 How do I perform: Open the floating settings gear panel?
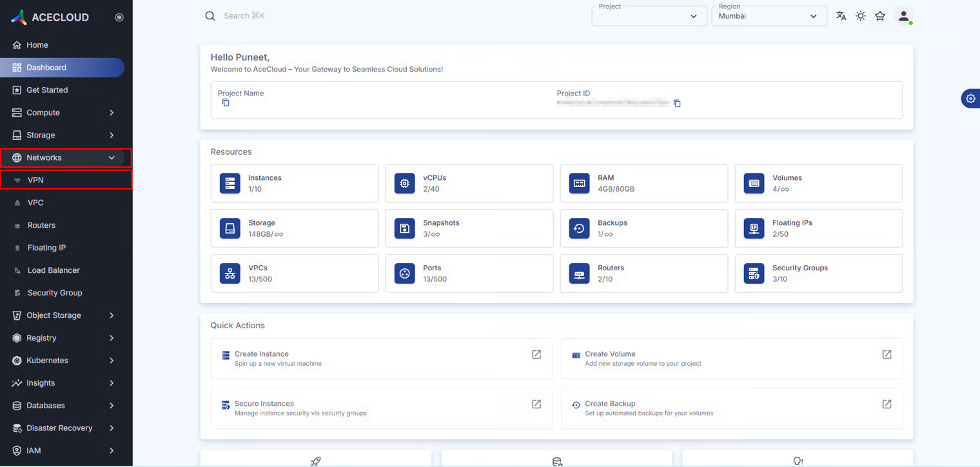click(970, 98)
